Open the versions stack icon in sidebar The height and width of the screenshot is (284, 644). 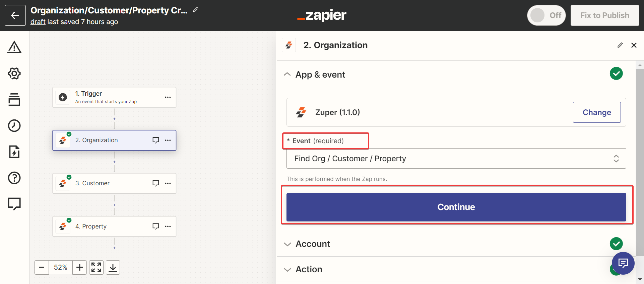[x=14, y=99]
